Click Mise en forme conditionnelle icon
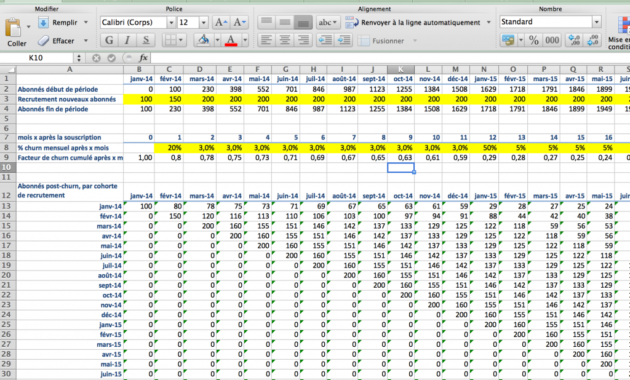This screenshot has width=630, height=380. tap(623, 26)
